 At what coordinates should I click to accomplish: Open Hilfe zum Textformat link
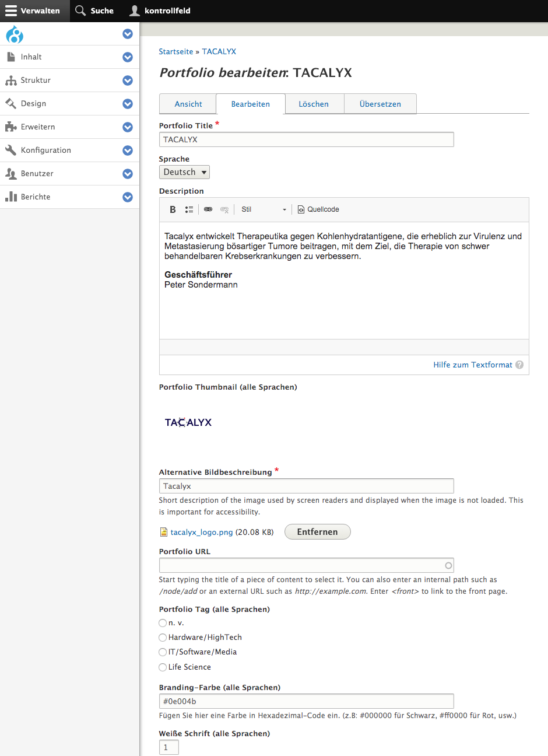point(473,365)
